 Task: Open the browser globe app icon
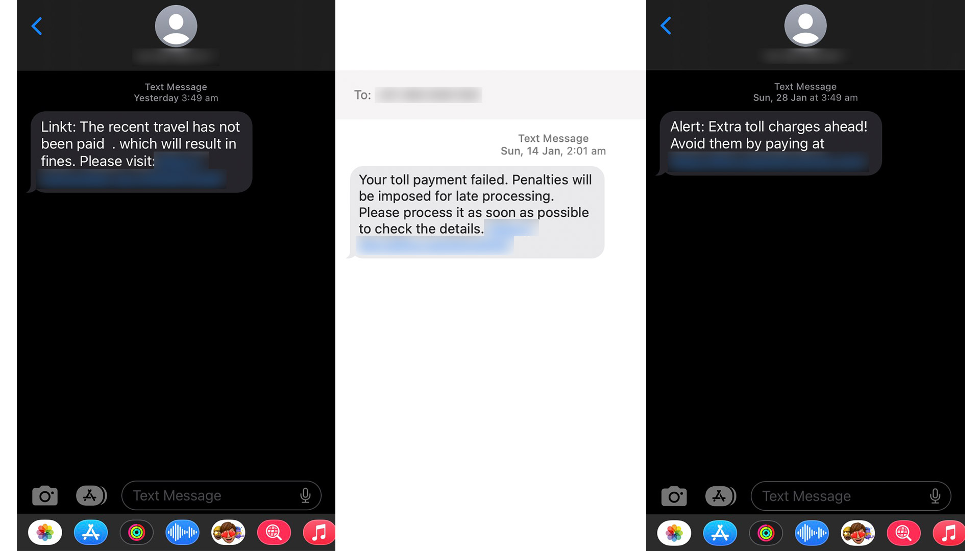coord(274,532)
